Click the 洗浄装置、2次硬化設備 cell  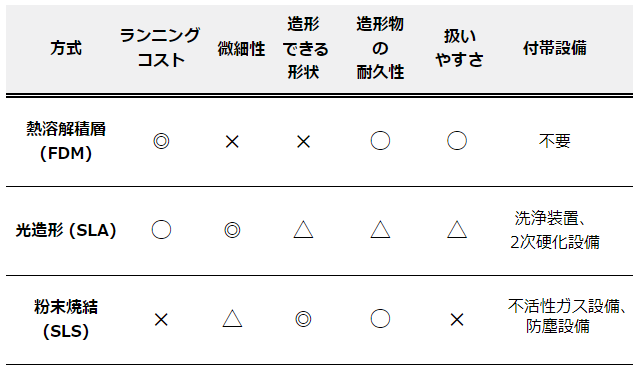point(555,230)
